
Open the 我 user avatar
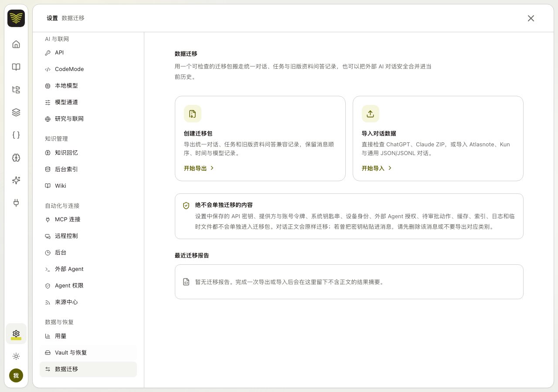[x=16, y=375]
